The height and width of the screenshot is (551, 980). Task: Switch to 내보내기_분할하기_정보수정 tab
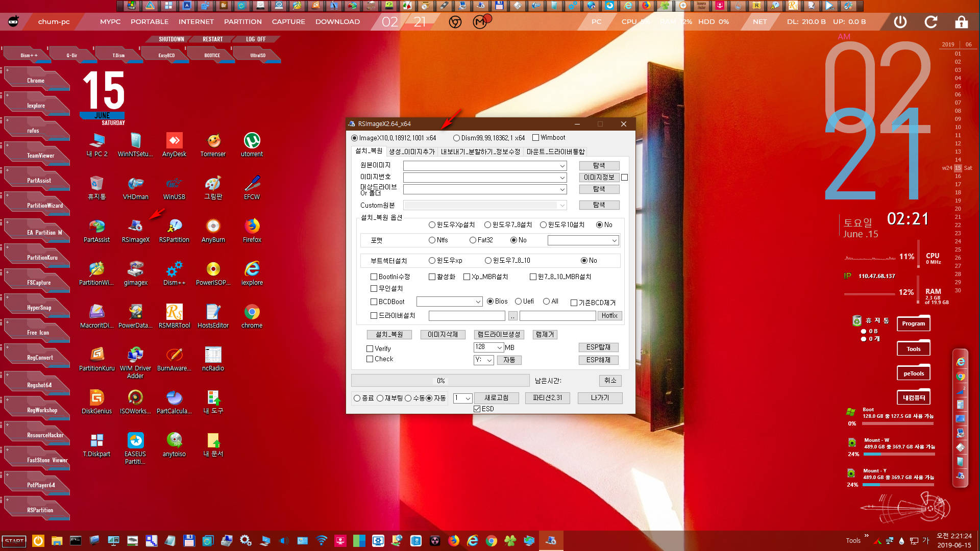point(480,152)
